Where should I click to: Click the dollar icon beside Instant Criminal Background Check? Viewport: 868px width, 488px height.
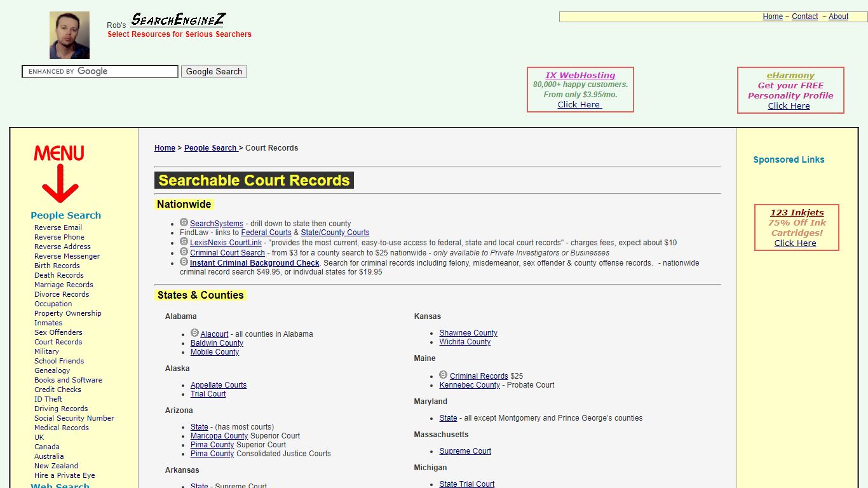pos(184,262)
